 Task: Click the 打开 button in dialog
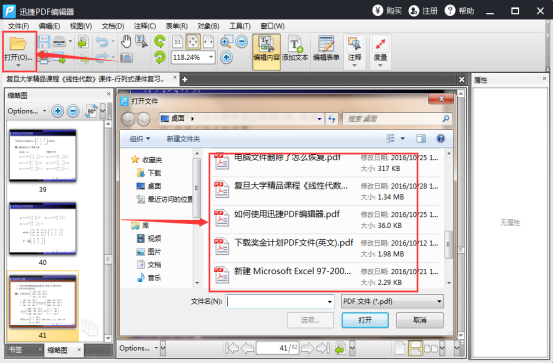(365, 320)
